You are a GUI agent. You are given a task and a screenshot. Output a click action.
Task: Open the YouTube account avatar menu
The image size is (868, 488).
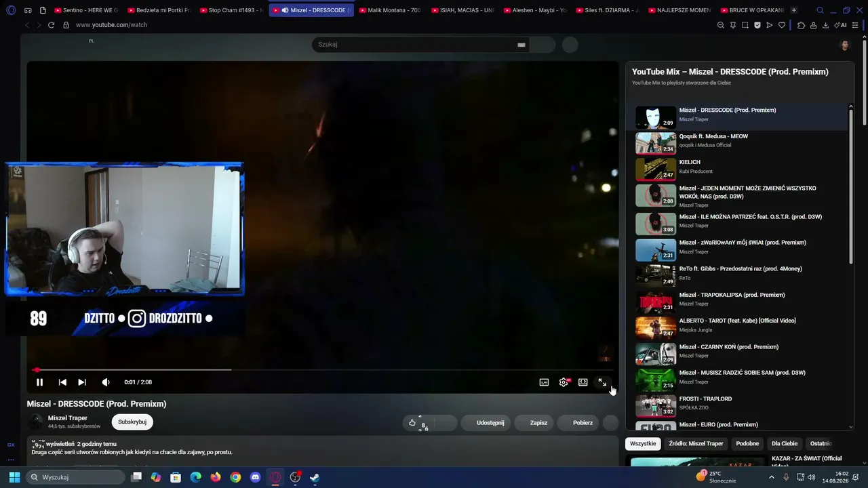845,45
